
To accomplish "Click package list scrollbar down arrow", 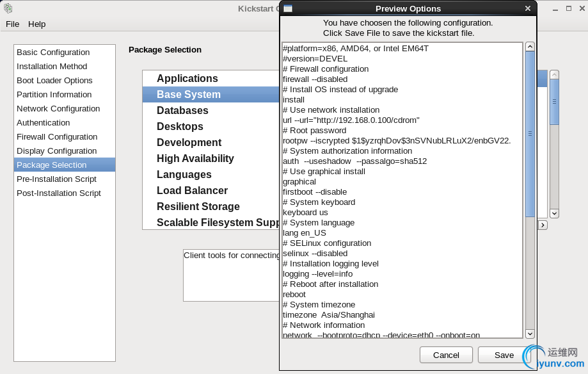I will (554, 213).
